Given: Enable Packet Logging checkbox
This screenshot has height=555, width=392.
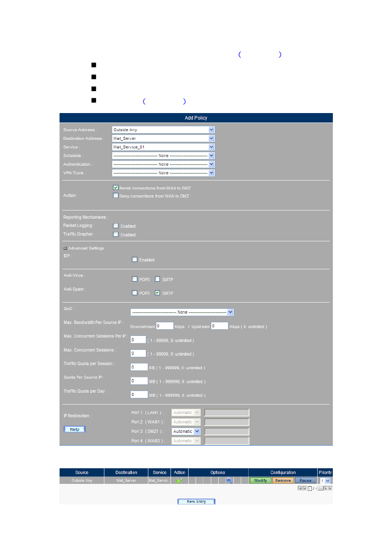Looking at the screenshot, I should [x=116, y=226].
